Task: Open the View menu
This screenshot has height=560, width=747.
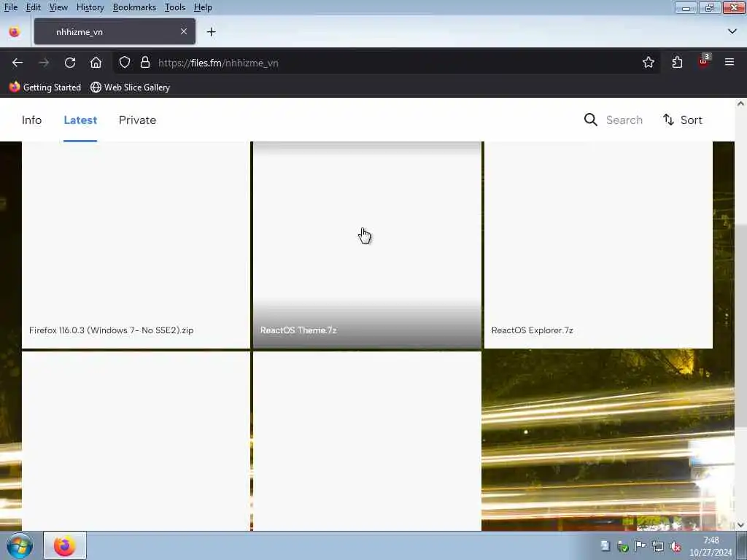Action: pyautogui.click(x=58, y=7)
